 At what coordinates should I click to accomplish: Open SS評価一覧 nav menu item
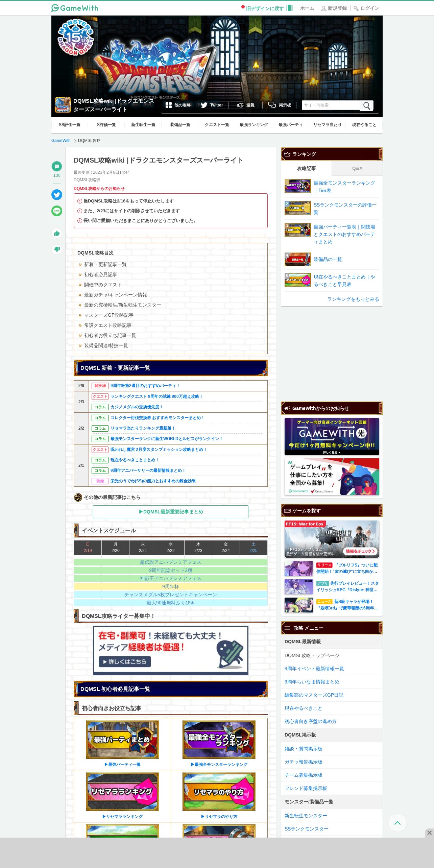tap(70, 125)
